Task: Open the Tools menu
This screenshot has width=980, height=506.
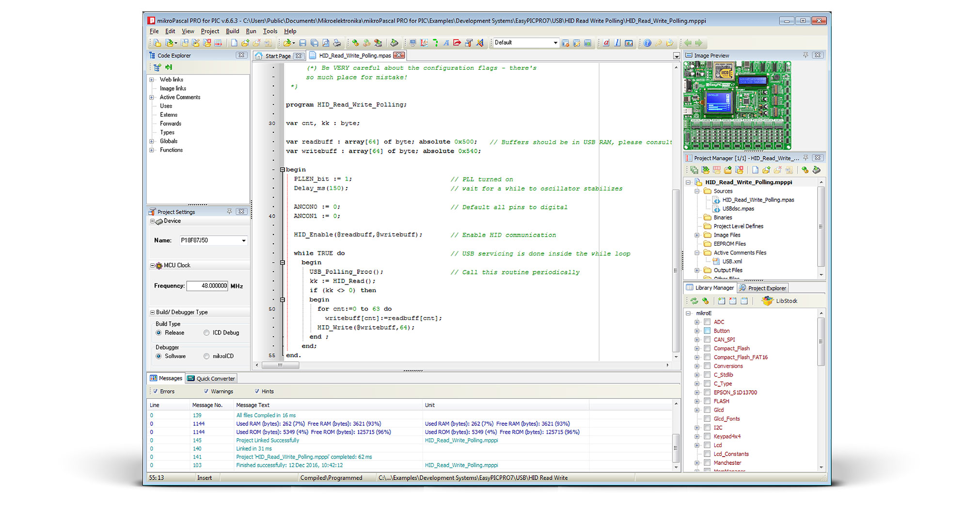Action: click(x=270, y=31)
